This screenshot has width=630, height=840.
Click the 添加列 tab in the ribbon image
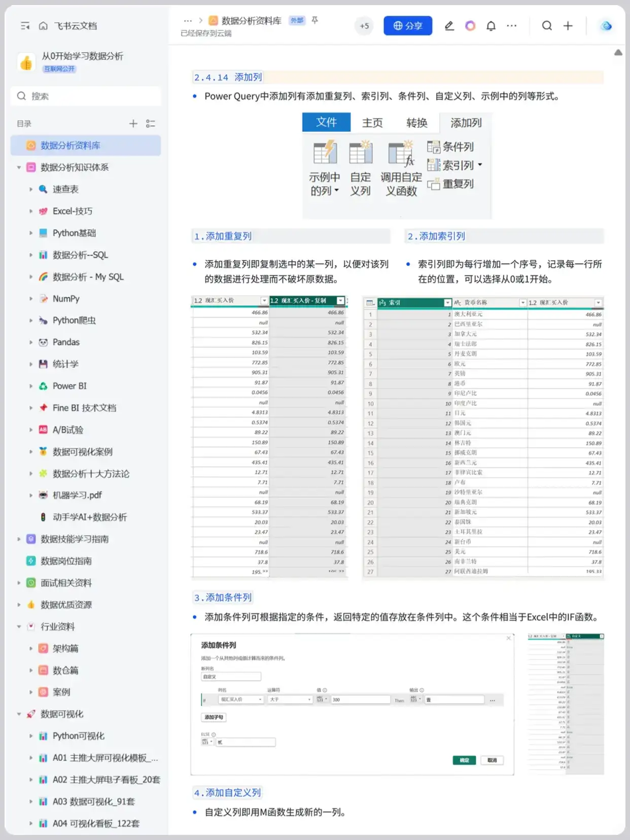pos(466,123)
